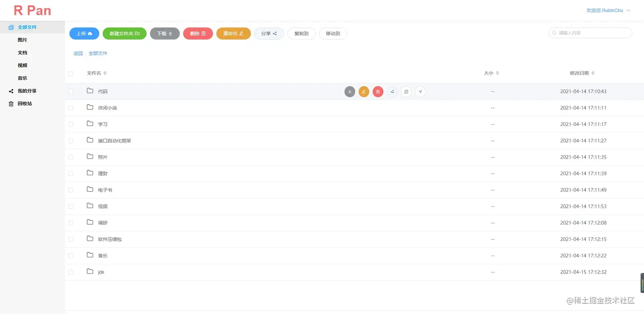Click the orange 重命名 button
Viewport: 644px width, 314px height.
(233, 34)
